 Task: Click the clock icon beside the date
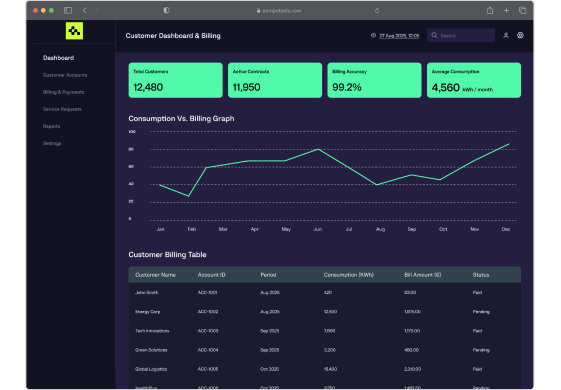pos(373,35)
